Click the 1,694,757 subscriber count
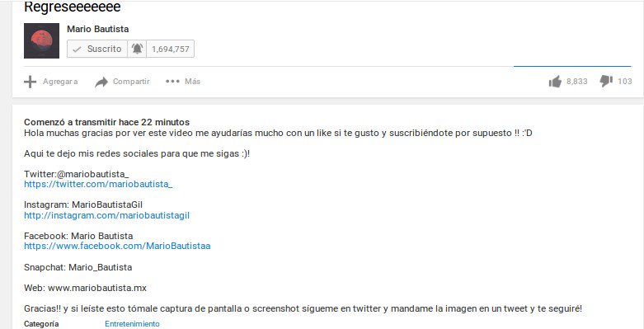 (x=171, y=49)
